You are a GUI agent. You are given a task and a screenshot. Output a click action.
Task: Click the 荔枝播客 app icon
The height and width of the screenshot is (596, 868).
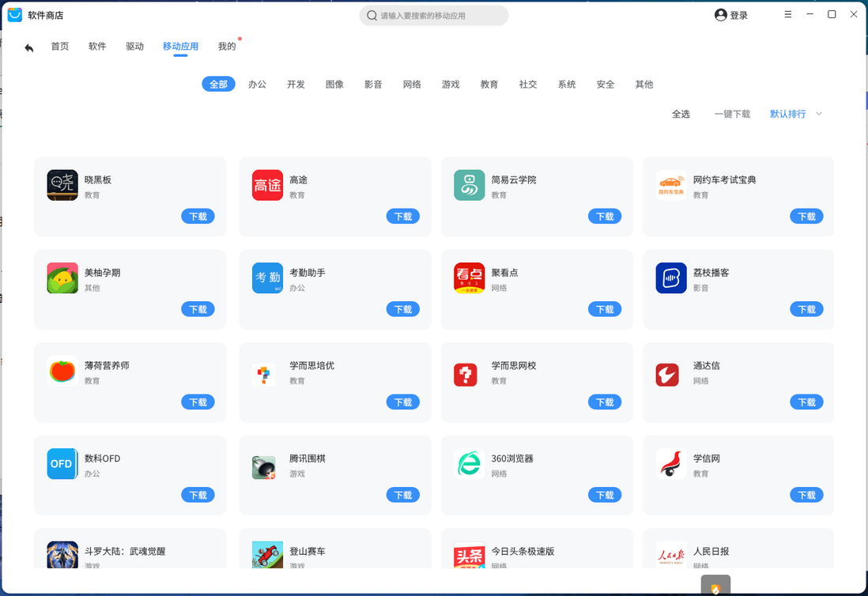tap(670, 278)
